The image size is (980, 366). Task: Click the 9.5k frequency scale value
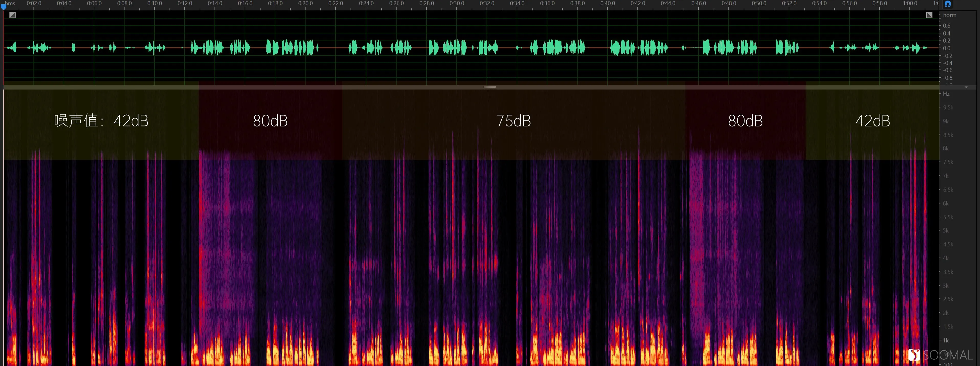(948, 108)
